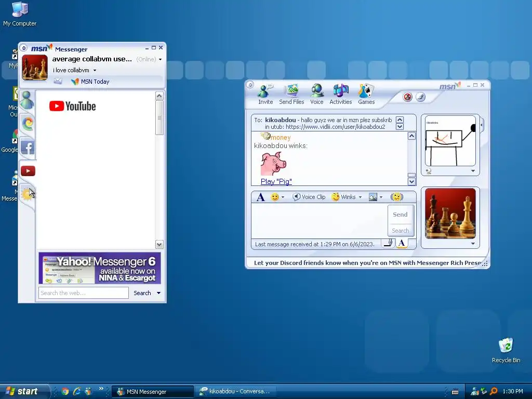Open the personal message dropdown arrow
Screen dimensions: 532x399
95,70
